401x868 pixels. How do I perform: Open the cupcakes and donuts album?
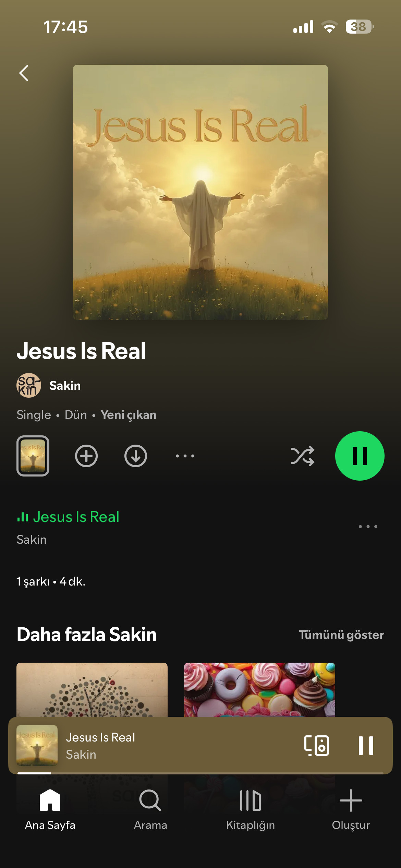(259, 690)
